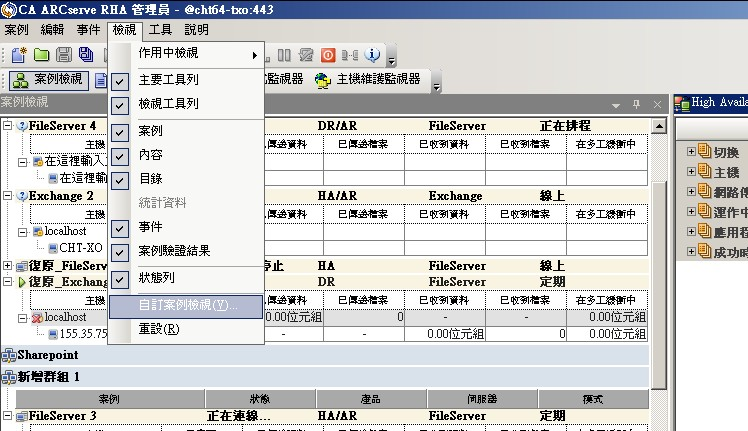748x431 pixels.
Task: Collapse the Exchange 2 tree node
Action: 8,196
